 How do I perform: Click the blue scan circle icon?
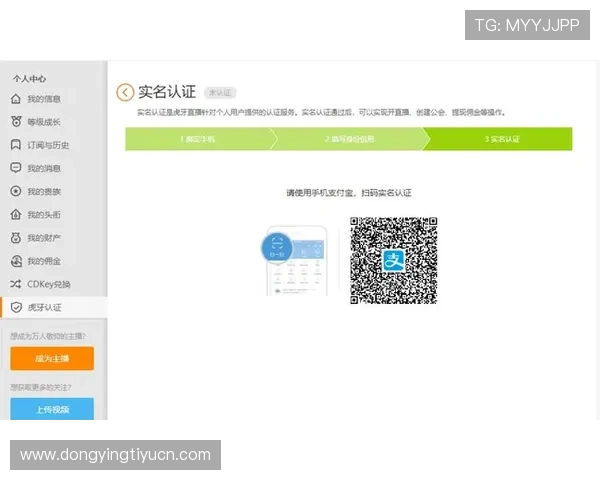[x=277, y=247]
